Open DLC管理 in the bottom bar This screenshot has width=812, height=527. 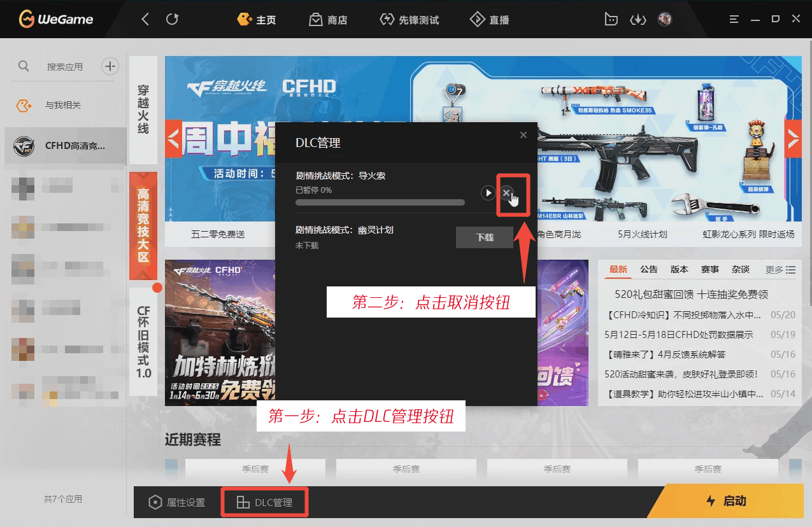click(x=264, y=502)
